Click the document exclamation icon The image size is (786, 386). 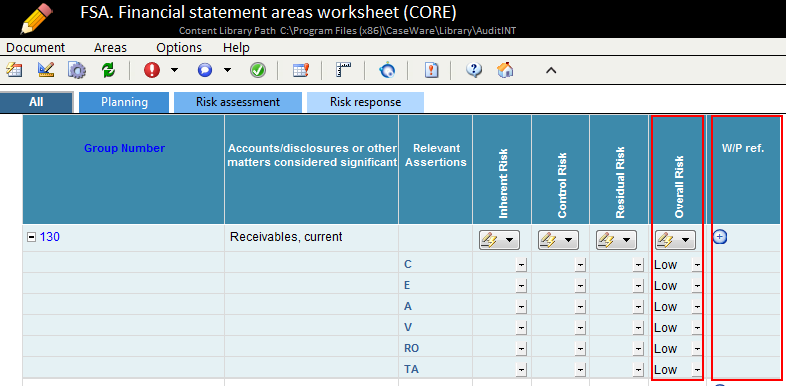point(431,70)
